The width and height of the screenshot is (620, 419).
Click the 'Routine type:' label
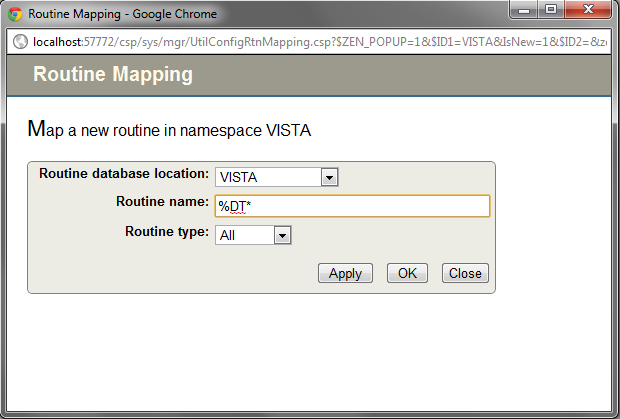pyautogui.click(x=166, y=231)
